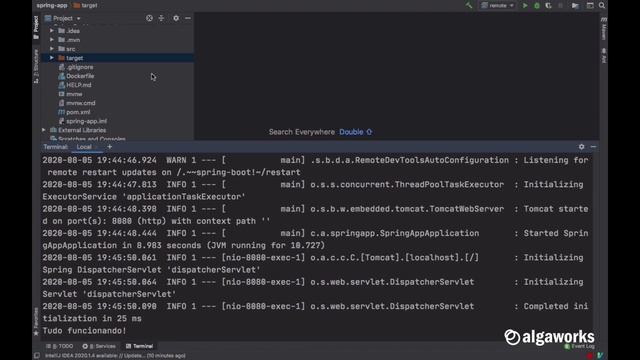The image size is (640, 360).
Task: Click the RemoteDevToolsAutoConfiguration log line
Action: (315, 166)
